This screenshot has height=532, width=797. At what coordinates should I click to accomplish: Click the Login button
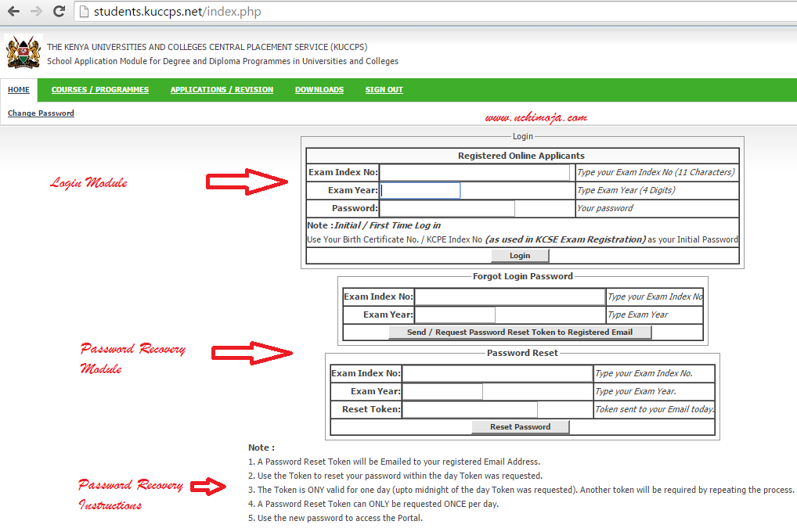pos(520,256)
